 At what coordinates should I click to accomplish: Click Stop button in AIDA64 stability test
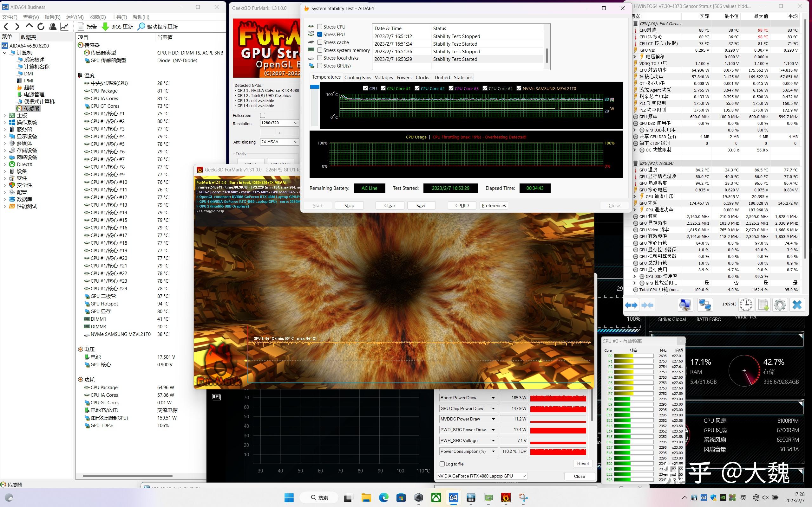[349, 205]
